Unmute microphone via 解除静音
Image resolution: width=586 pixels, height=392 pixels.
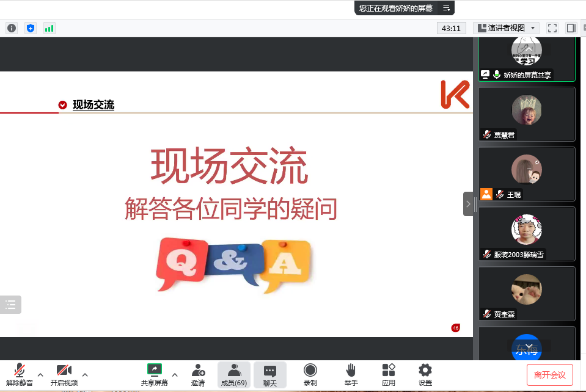(20, 374)
